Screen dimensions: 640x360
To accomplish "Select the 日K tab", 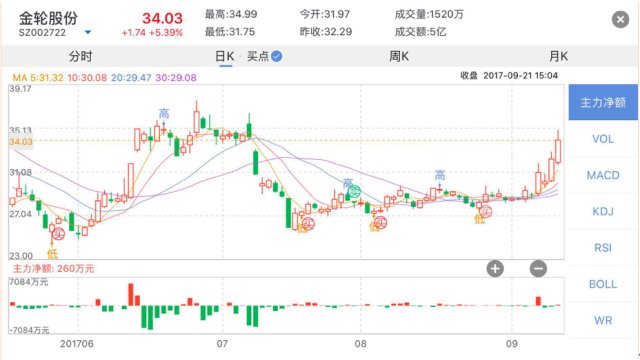I will pyautogui.click(x=224, y=56).
